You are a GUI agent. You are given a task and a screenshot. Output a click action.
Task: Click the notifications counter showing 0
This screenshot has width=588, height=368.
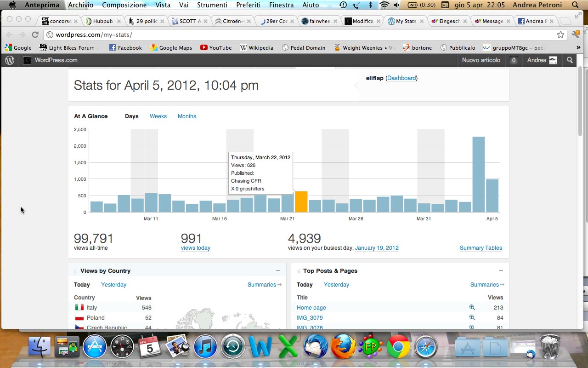(514, 60)
